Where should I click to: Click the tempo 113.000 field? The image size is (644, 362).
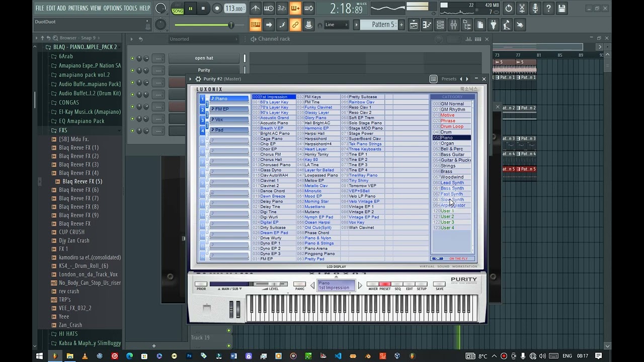click(234, 9)
